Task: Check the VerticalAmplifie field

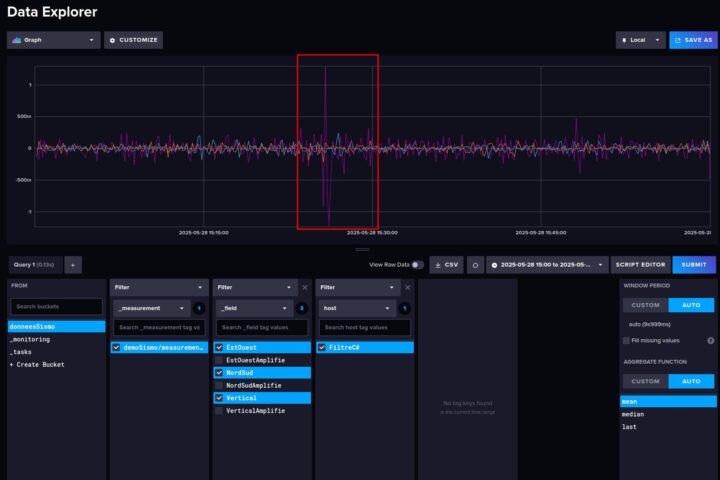Action: click(219, 411)
